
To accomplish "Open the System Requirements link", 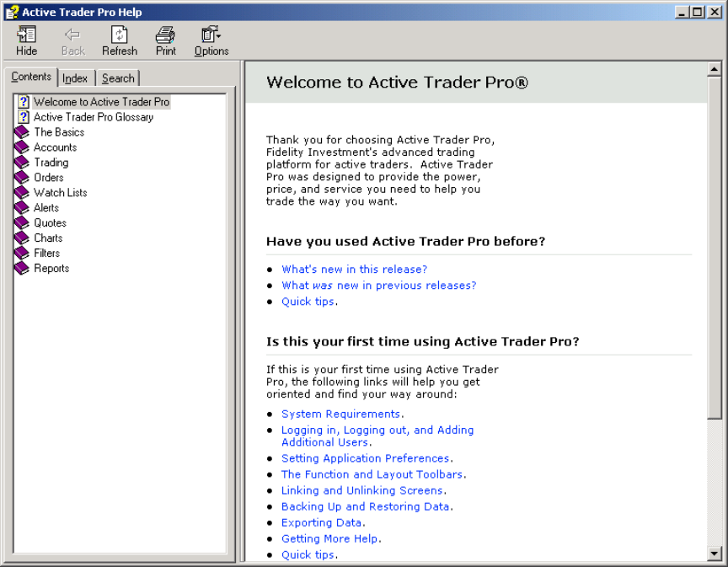I will 340,415.
